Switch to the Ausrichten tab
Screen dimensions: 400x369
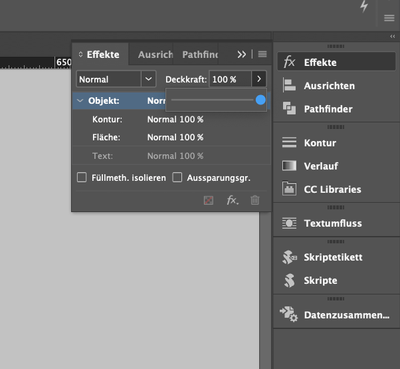[x=155, y=54]
